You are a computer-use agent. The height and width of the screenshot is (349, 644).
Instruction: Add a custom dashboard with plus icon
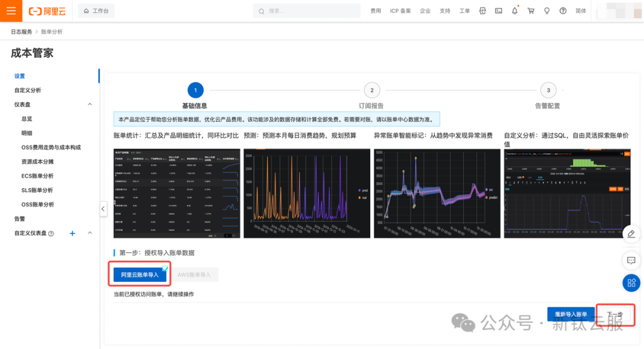point(72,233)
